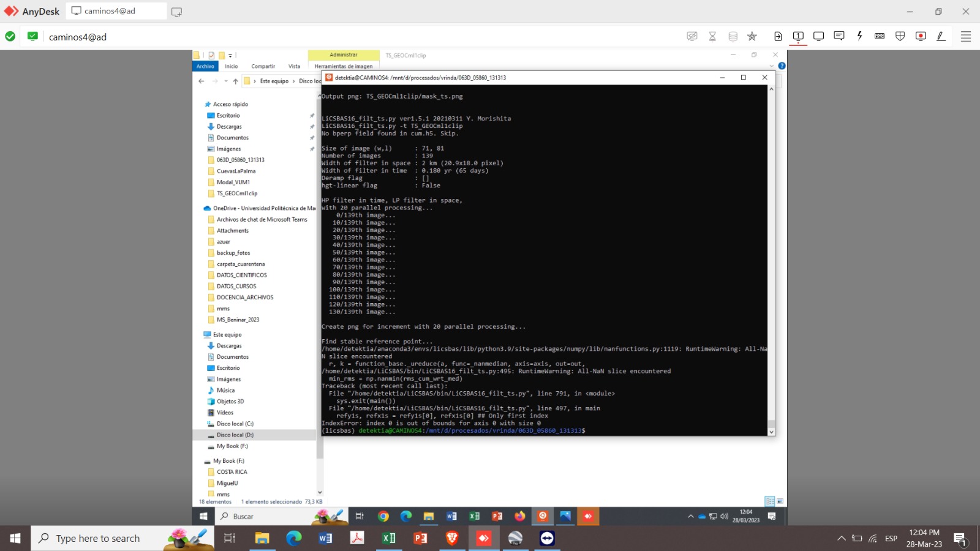Open the Inicio ribbon tab
This screenshot has height=551, width=980.
pyautogui.click(x=231, y=66)
